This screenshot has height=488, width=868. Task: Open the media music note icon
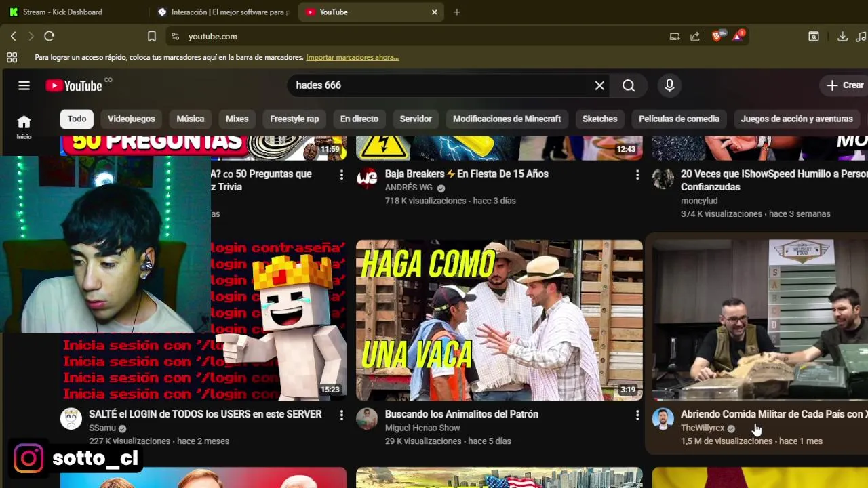pyautogui.click(x=861, y=37)
